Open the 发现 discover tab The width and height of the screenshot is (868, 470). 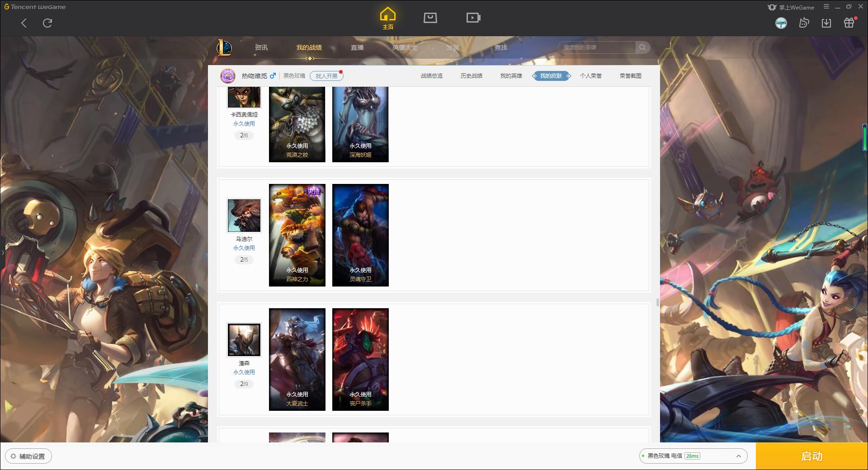pyautogui.click(x=453, y=47)
